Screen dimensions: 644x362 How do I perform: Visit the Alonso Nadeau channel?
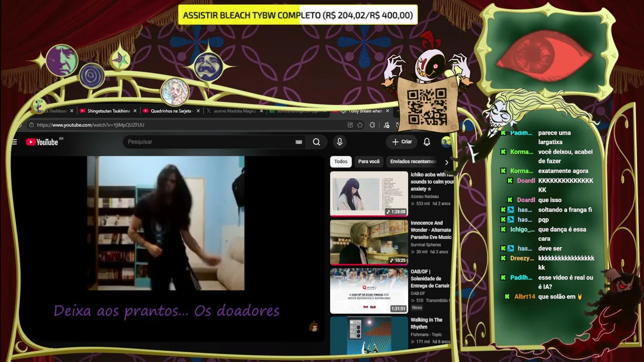425,197
